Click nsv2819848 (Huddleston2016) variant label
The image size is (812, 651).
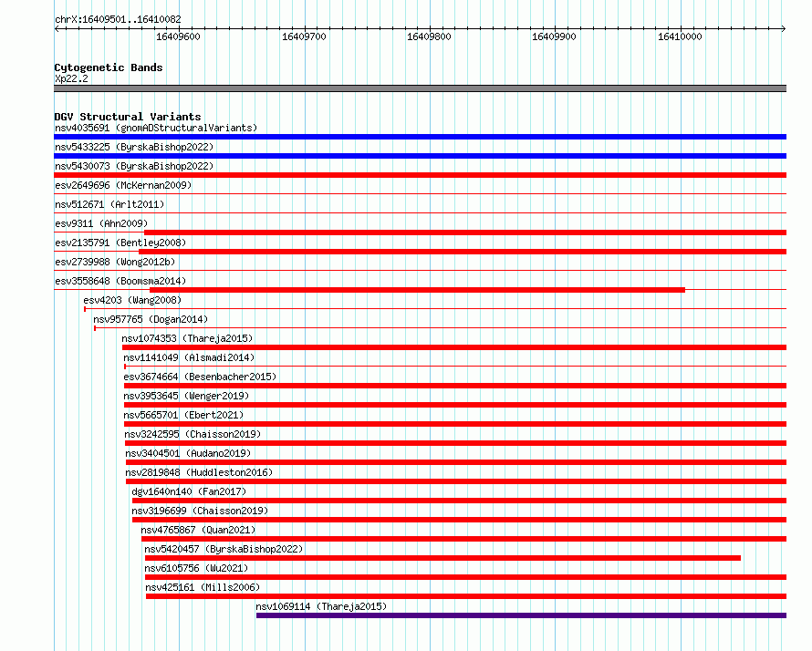click(199, 472)
